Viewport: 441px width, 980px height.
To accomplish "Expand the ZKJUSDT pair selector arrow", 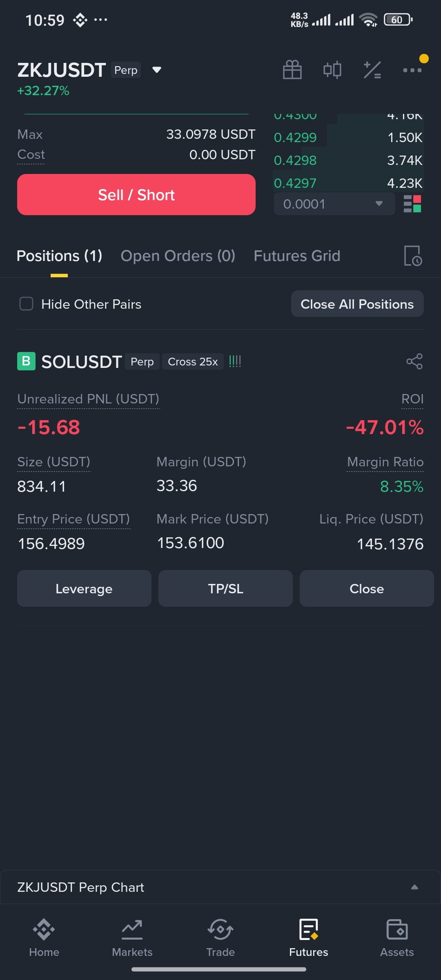I will coord(157,70).
